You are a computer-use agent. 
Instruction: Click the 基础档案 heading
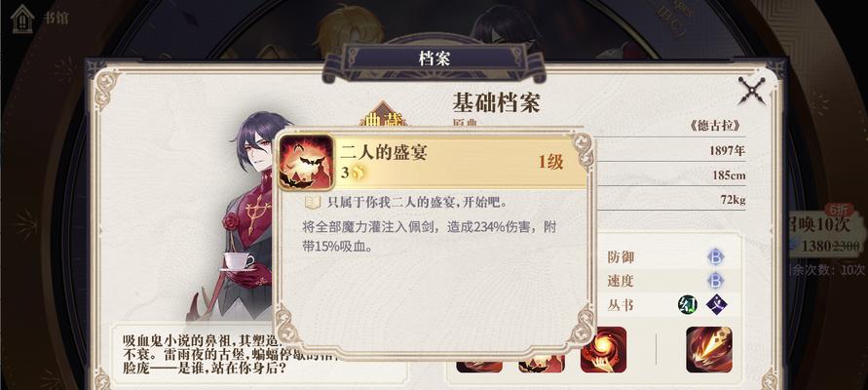click(x=496, y=102)
